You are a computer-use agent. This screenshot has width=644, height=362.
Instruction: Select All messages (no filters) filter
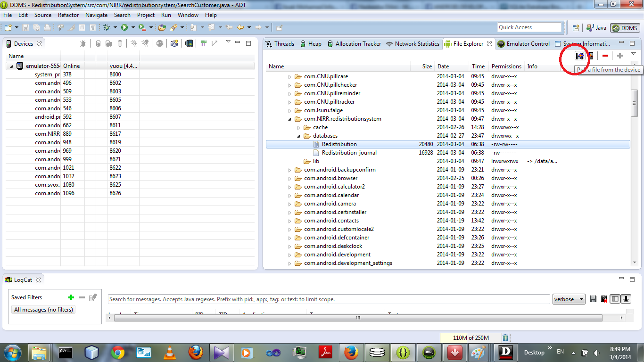pos(44,310)
